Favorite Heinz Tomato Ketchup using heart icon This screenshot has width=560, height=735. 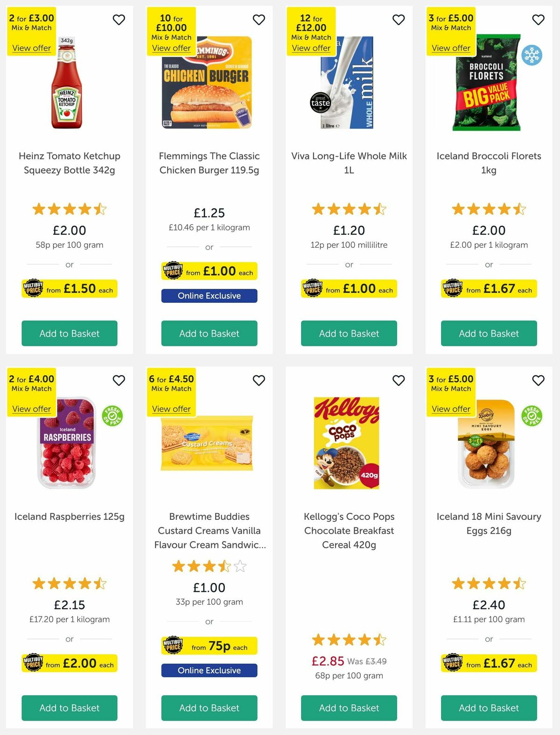pos(119,20)
